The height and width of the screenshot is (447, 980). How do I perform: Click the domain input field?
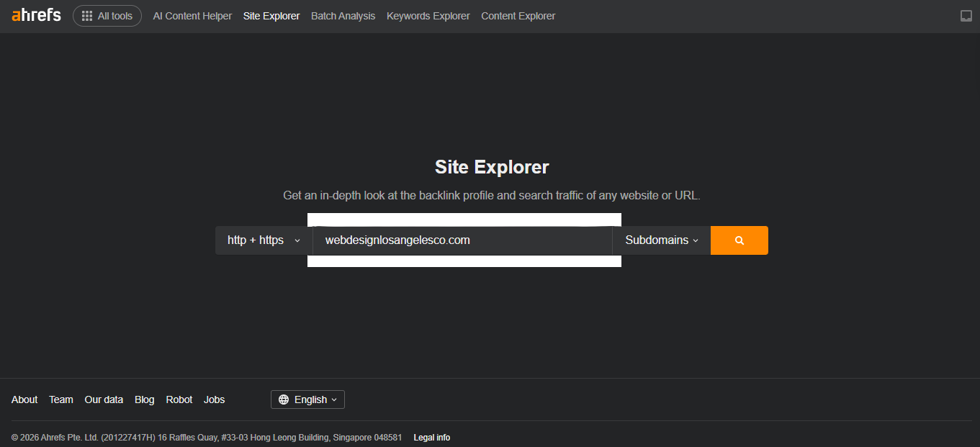(x=462, y=240)
